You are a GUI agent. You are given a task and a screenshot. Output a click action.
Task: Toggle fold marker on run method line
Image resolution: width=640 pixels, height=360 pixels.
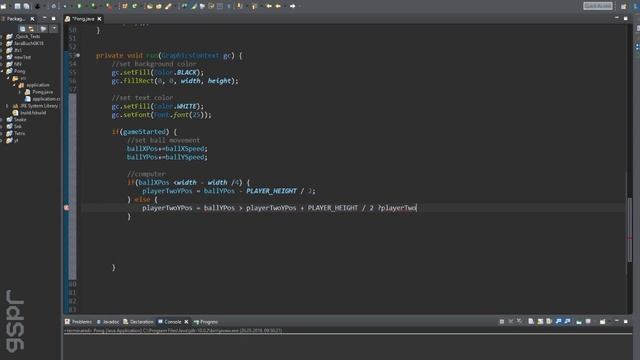click(x=78, y=55)
